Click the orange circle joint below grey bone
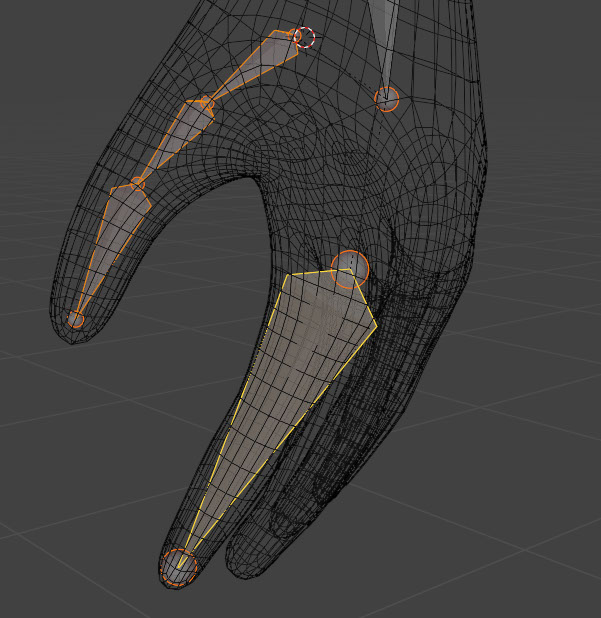This screenshot has width=601, height=618. tap(386, 98)
